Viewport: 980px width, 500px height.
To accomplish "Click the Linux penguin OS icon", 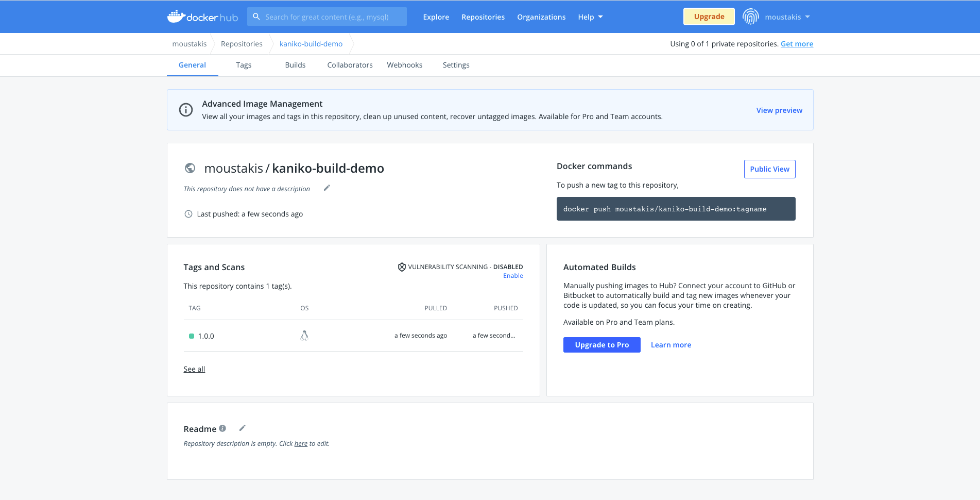I will tap(304, 336).
